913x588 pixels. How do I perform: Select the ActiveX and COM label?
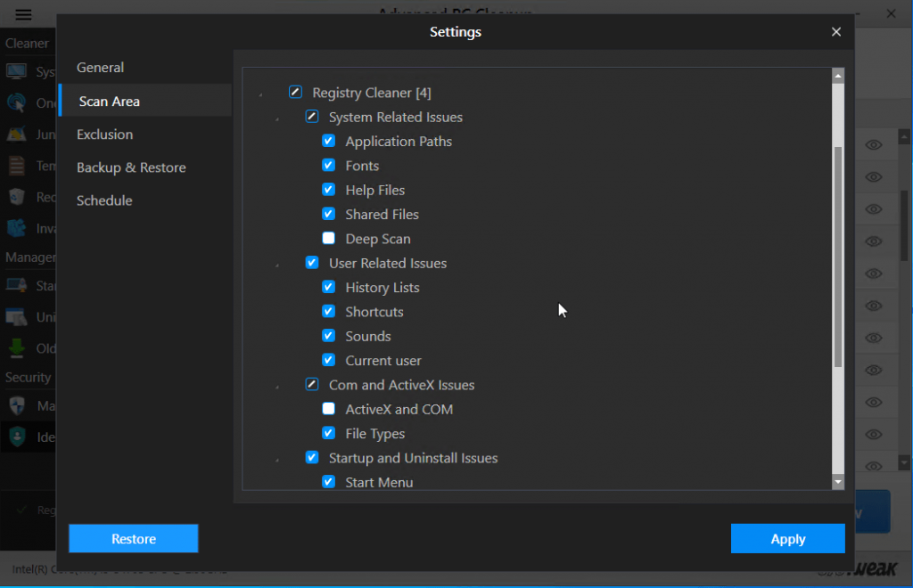399,410
